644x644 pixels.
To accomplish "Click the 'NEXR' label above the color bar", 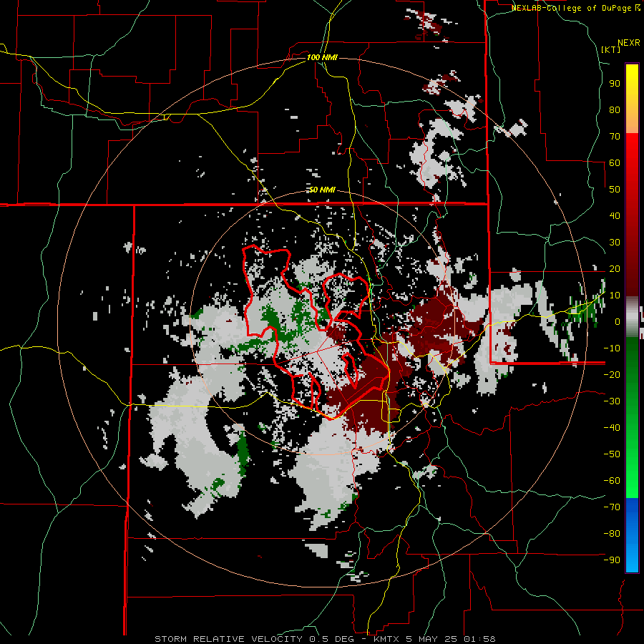I will pyautogui.click(x=629, y=43).
